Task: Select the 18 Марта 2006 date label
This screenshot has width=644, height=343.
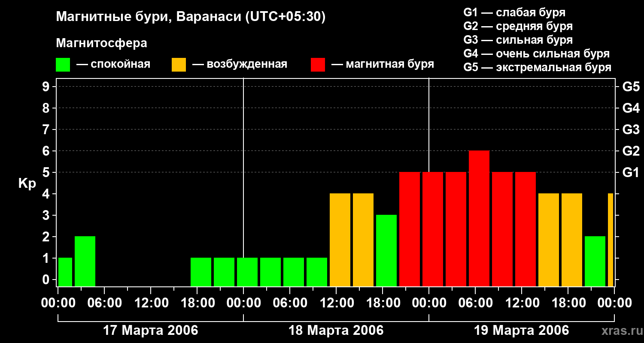Action: tap(336, 331)
